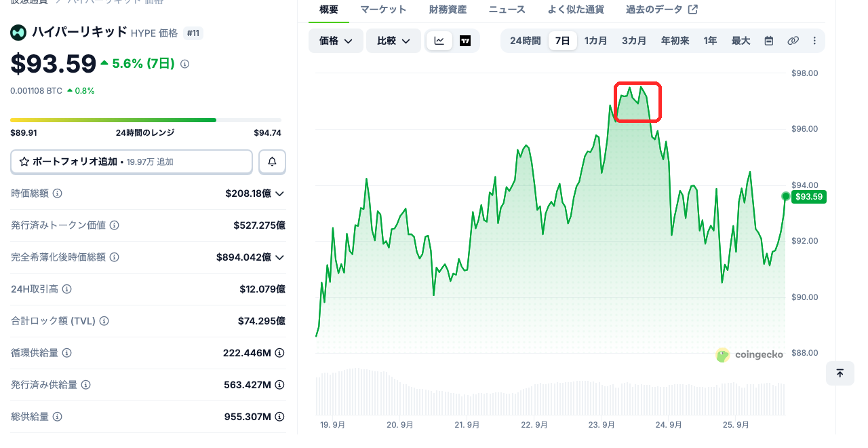Select the 年初来 time range
The width and height of the screenshot is (868, 448).
675,41
